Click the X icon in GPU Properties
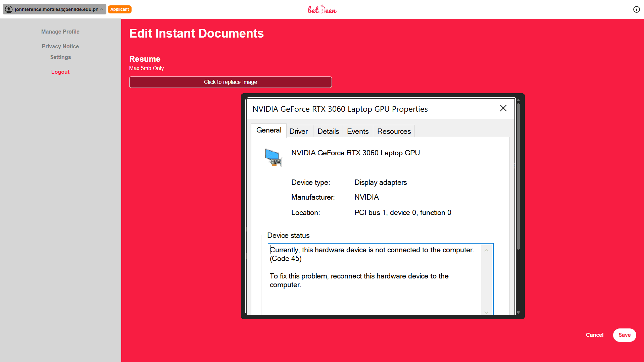Screen dimensions: 644x362 click(x=503, y=108)
